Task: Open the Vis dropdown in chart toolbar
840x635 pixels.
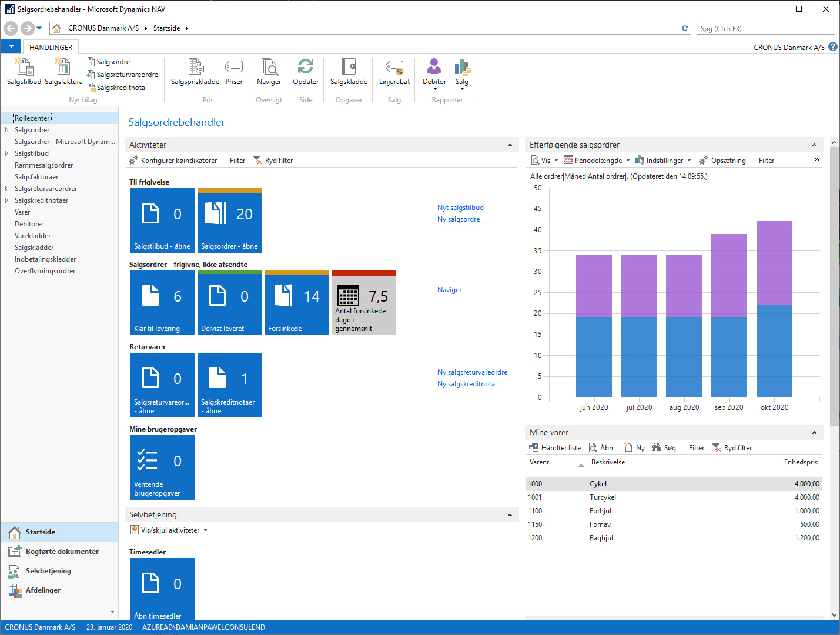Action: coord(545,161)
